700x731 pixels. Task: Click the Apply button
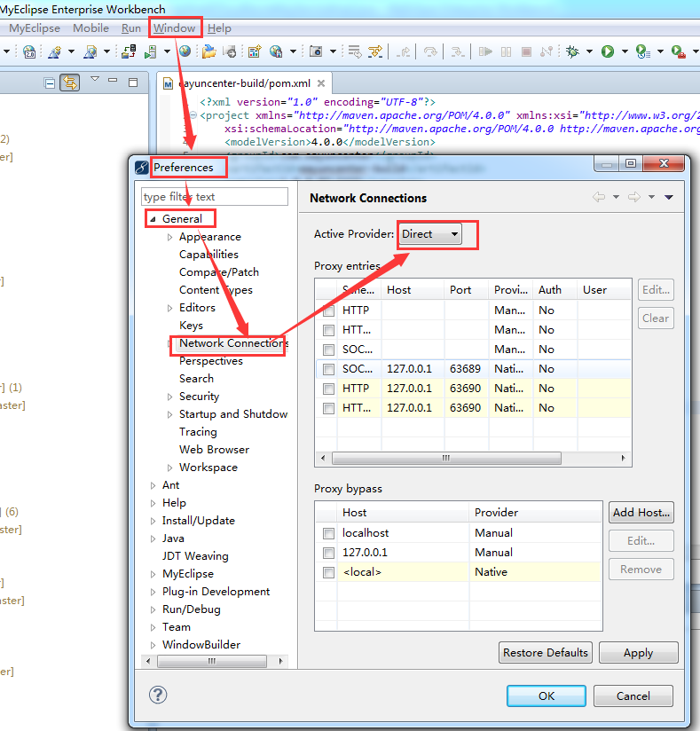point(638,653)
